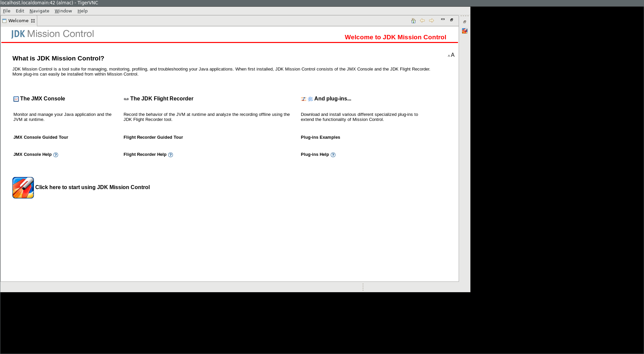This screenshot has height=354, width=644.
Task: Open the File menu
Action: pos(7,11)
